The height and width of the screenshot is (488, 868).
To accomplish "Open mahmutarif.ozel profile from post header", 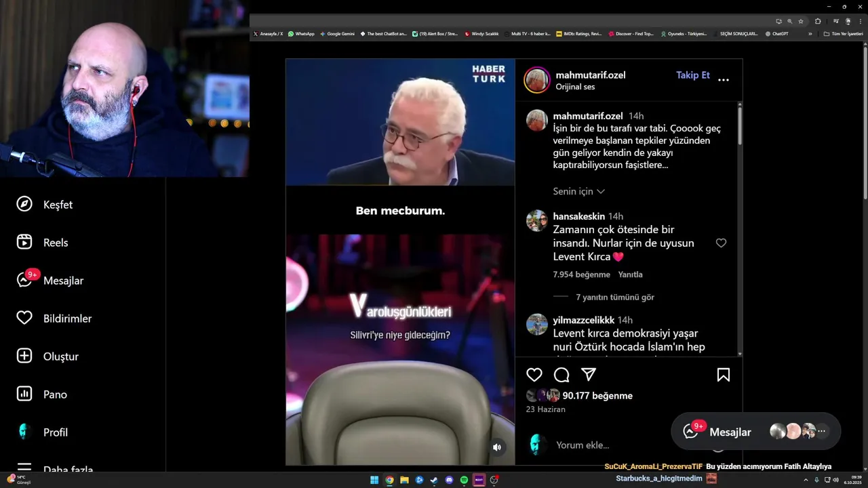I will [x=591, y=75].
